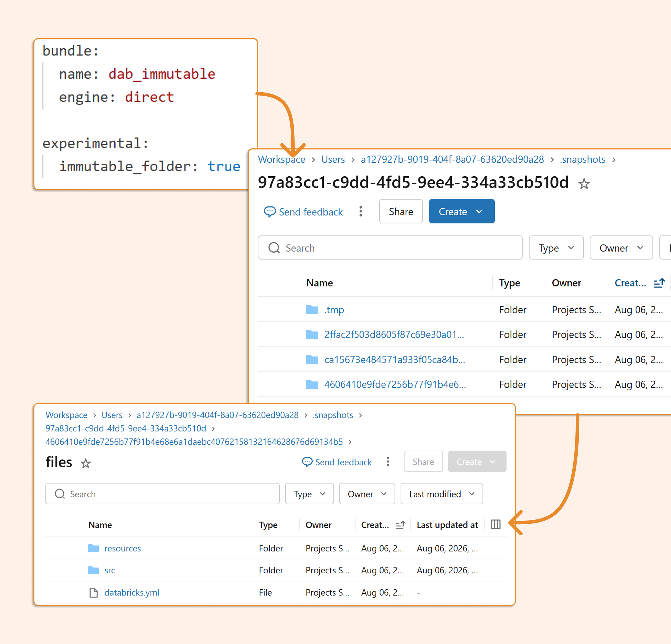Sort by Name column in files table

click(100, 525)
